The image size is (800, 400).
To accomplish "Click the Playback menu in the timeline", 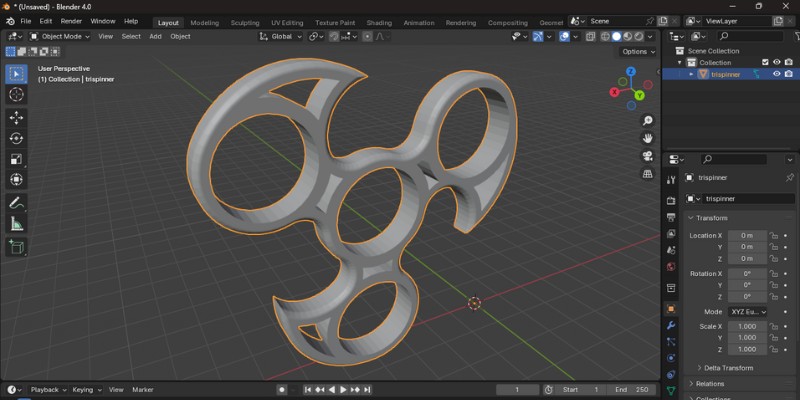I will tap(45, 389).
